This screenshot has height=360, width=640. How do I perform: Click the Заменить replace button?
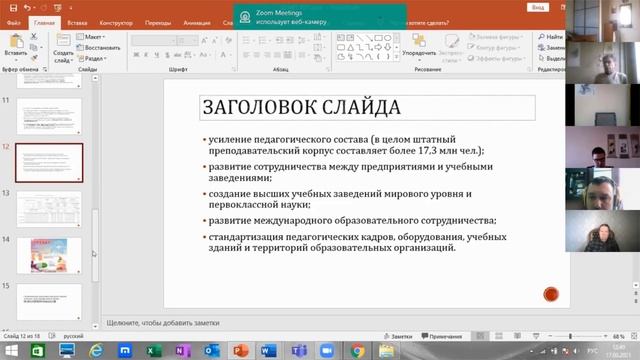pos(551,48)
